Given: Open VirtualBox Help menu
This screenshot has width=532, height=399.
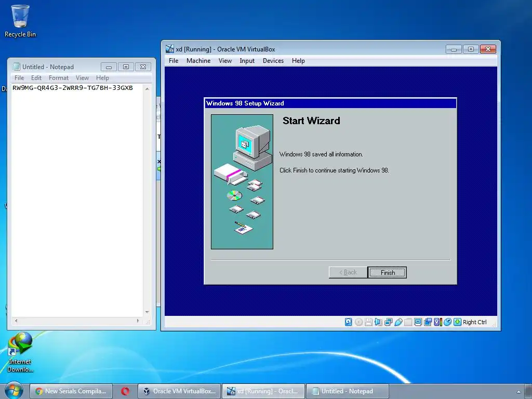Looking at the screenshot, I should (298, 61).
